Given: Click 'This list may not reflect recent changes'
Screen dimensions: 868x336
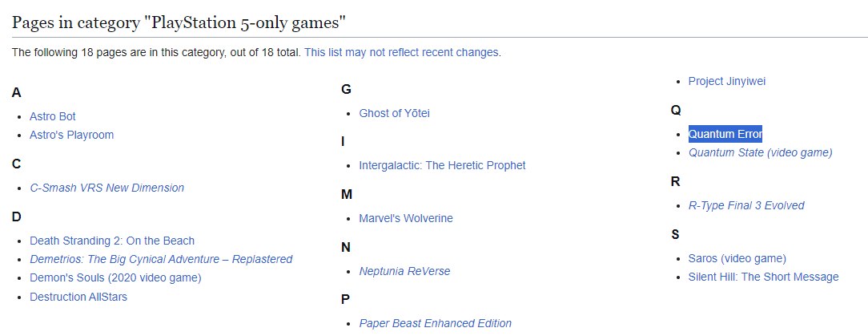Looking at the screenshot, I should pos(401,53).
